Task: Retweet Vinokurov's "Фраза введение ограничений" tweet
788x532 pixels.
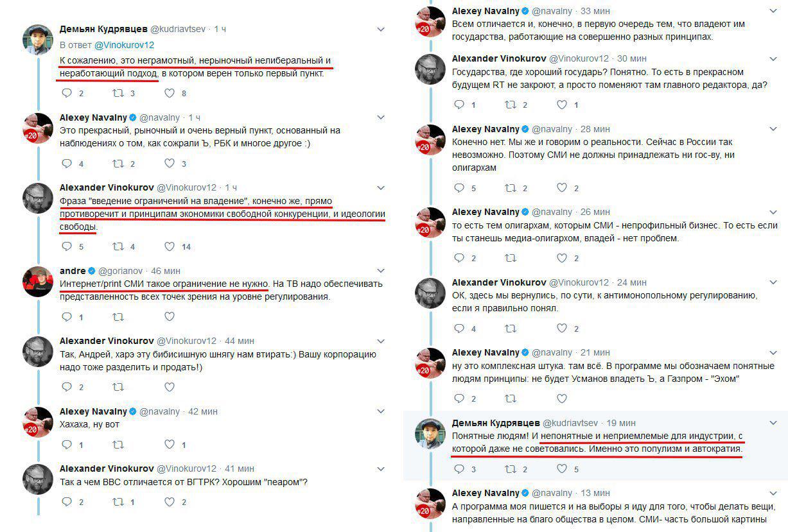Action: 118,246
